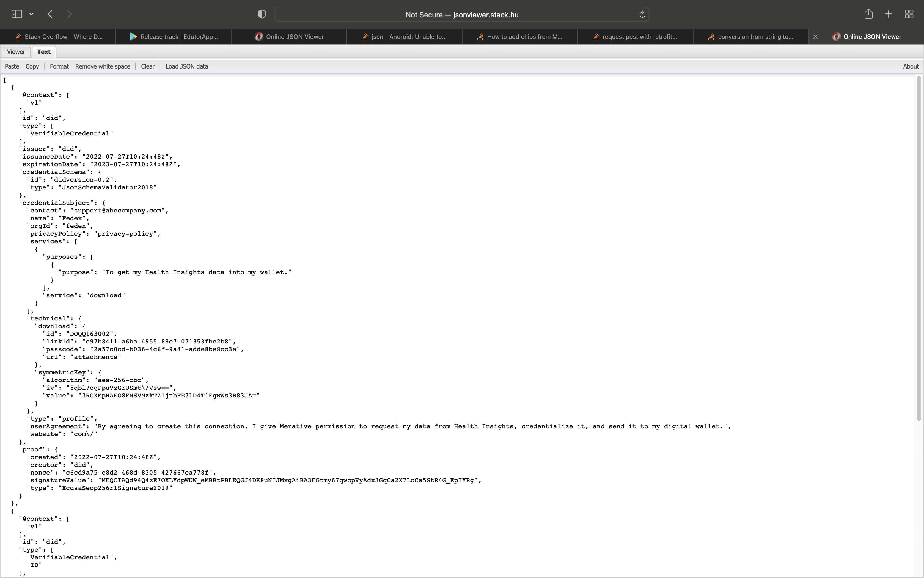
Task: Click the "signatureValue" line
Action: point(254,481)
